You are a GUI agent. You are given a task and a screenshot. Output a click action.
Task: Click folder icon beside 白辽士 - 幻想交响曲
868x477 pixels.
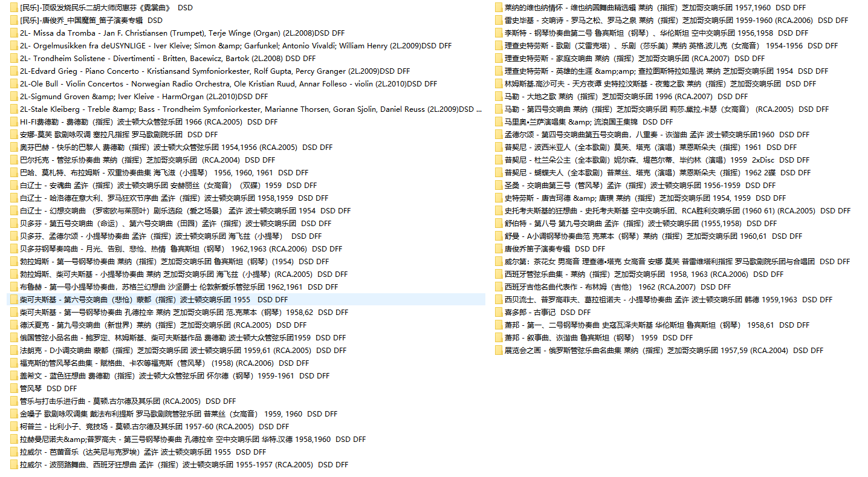coord(14,210)
